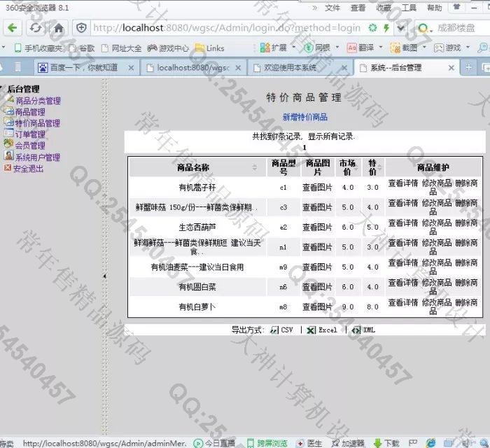Click the browser back arrow button

13,28
